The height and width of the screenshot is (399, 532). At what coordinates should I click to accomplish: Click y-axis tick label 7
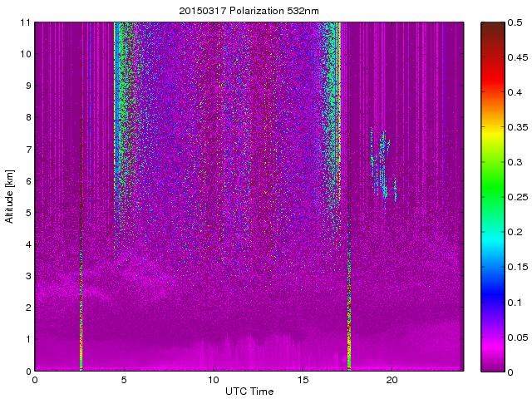click(27, 150)
